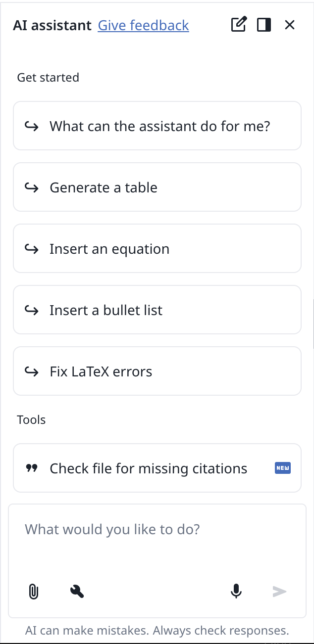Click the redirect arrow next to Generate a table
The image size is (314, 644).
click(x=31, y=187)
